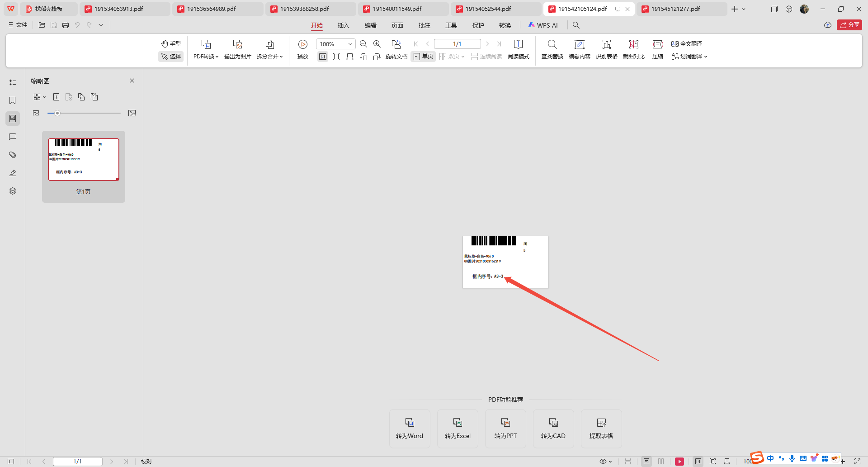Click the fullscreen icon in status bar
Screen dimensions: 868x467
[857, 462]
